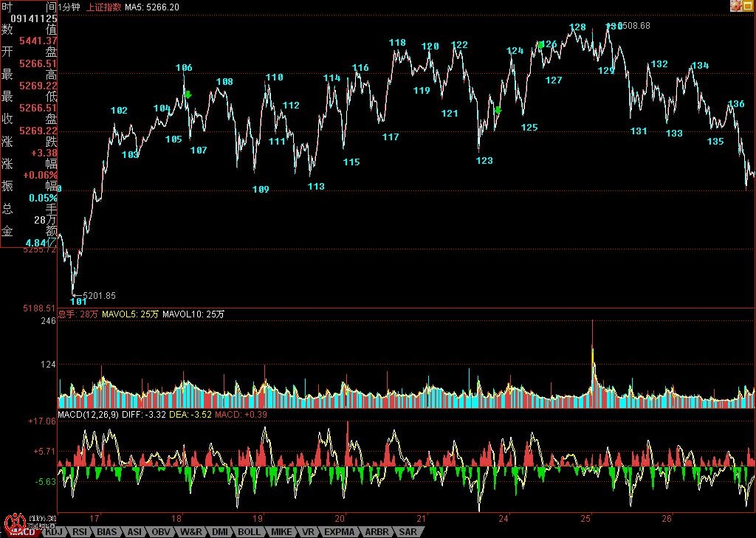Click the orange square window icon
This screenshot has height=538, width=756.
749,6
